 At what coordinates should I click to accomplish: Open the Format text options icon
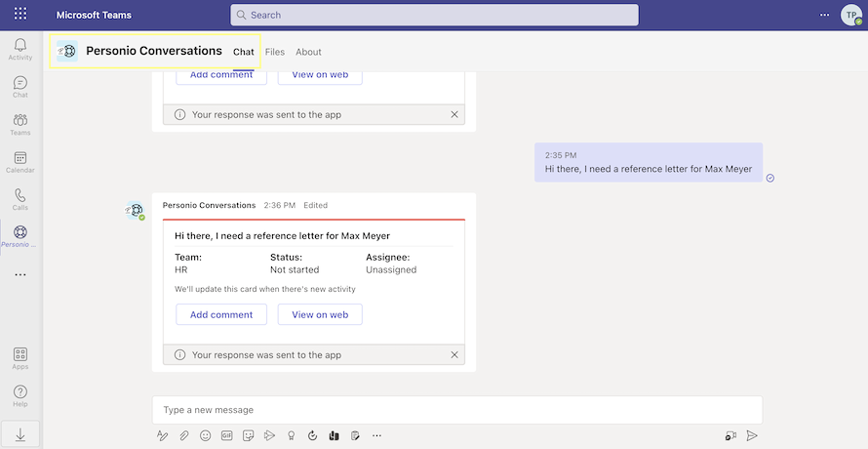162,435
